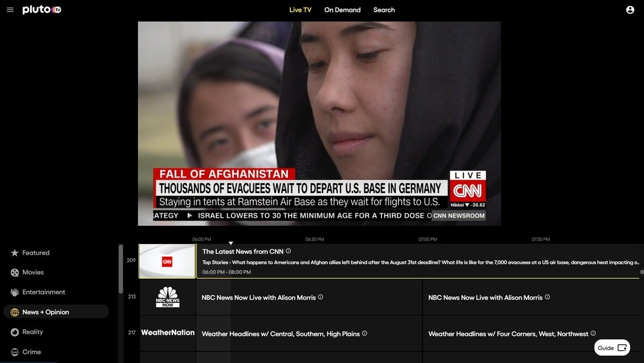Select the Movies film reel icon
This screenshot has width=644, height=363.
coord(14,272)
